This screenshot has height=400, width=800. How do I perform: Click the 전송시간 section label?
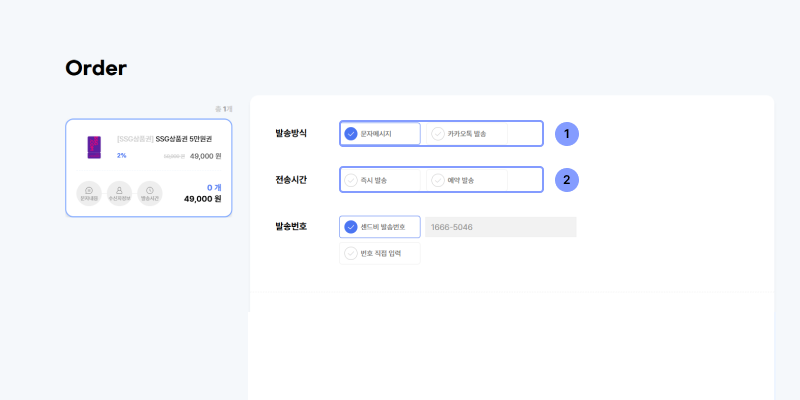[x=291, y=180]
